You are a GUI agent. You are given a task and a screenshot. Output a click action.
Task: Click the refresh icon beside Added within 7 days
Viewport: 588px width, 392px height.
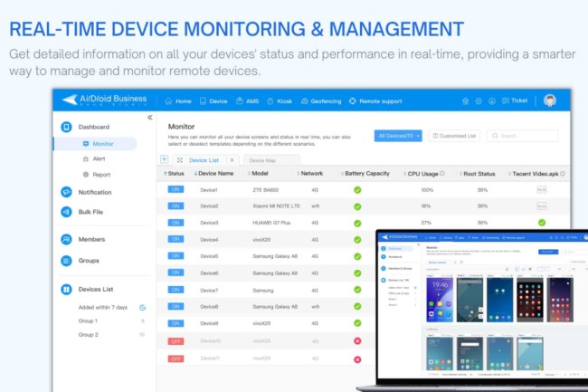pos(143,308)
